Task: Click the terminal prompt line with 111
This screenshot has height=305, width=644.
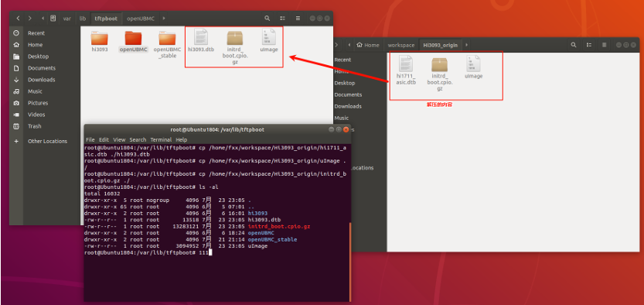Action: click(148, 253)
